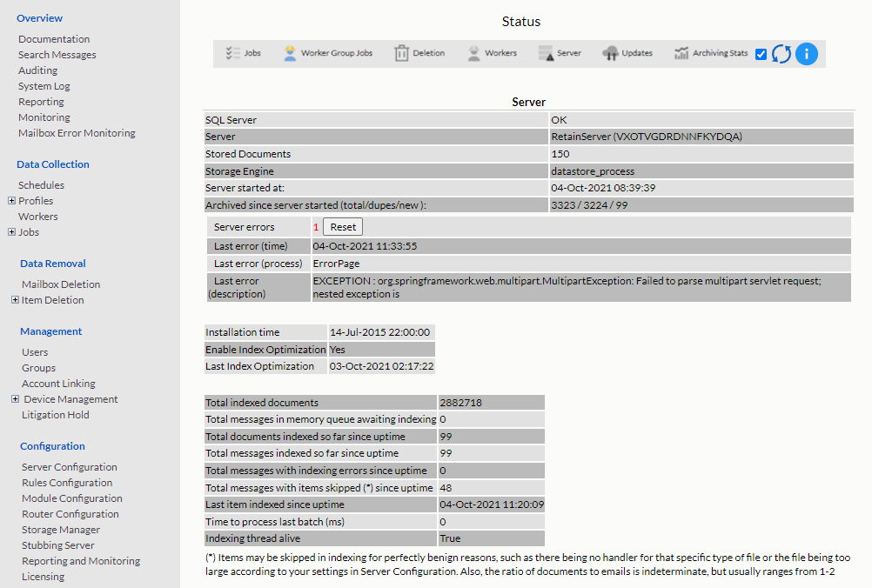This screenshot has height=588, width=872.
Task: Open Server Configuration
Action: (x=70, y=467)
